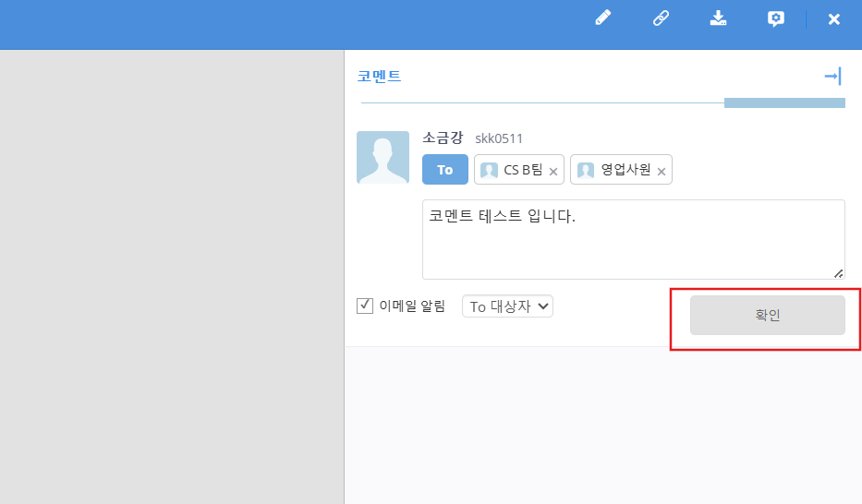
Task: Remove the CS B팀 recipient tag
Action: point(553,171)
